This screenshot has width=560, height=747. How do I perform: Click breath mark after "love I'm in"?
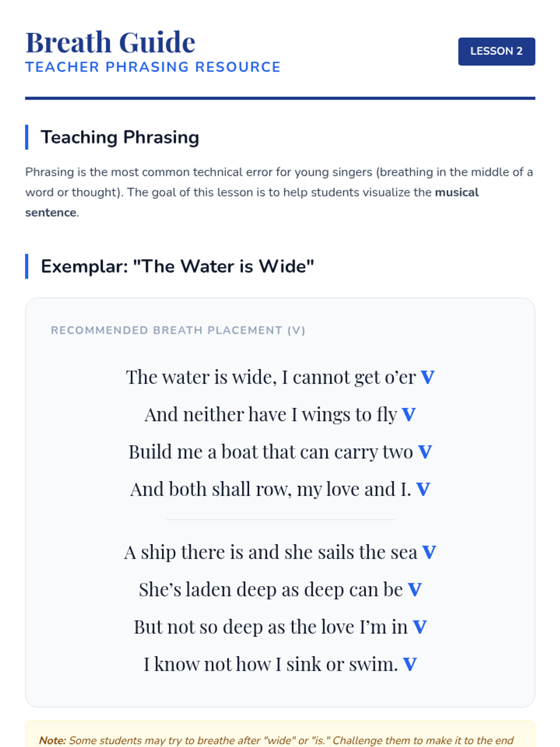(x=420, y=627)
